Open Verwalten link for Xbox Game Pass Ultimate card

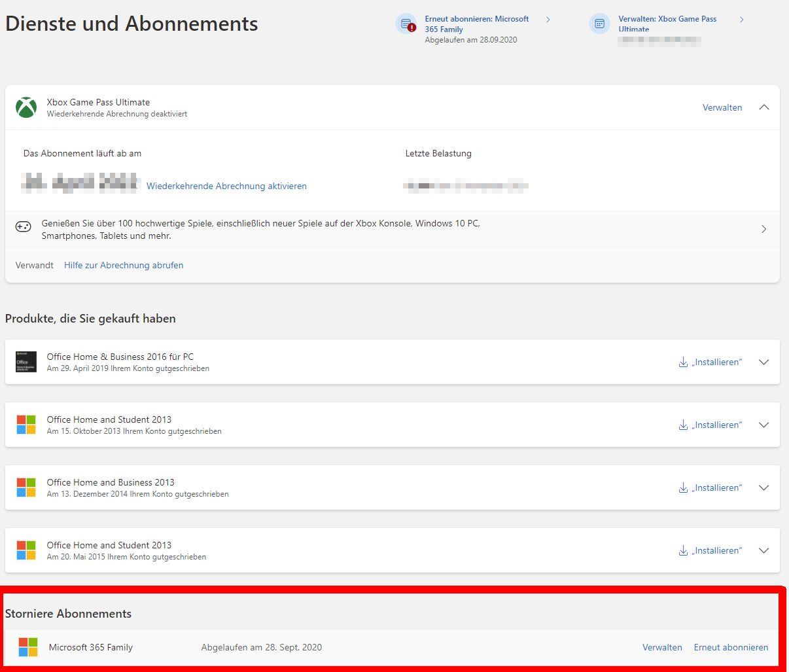722,107
